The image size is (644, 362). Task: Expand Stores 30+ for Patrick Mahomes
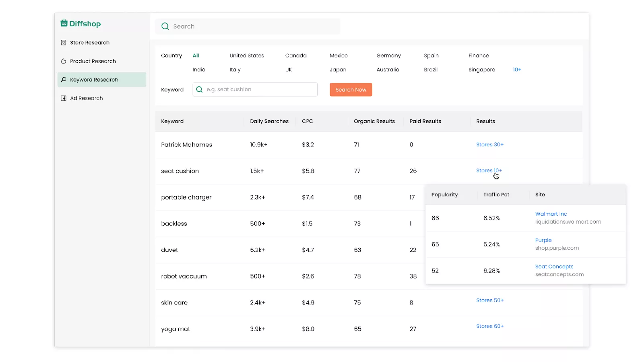point(489,144)
